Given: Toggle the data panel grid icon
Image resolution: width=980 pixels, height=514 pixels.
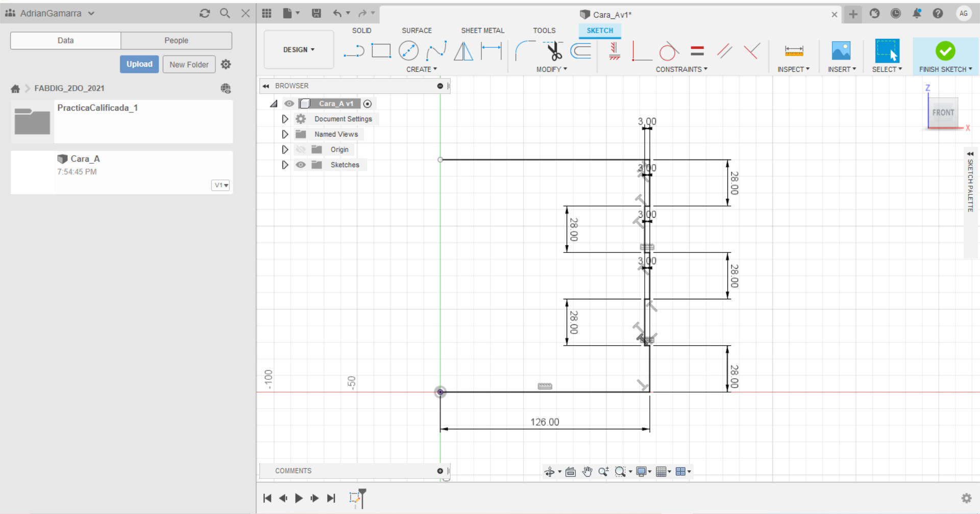Looking at the screenshot, I should pyautogui.click(x=266, y=13).
